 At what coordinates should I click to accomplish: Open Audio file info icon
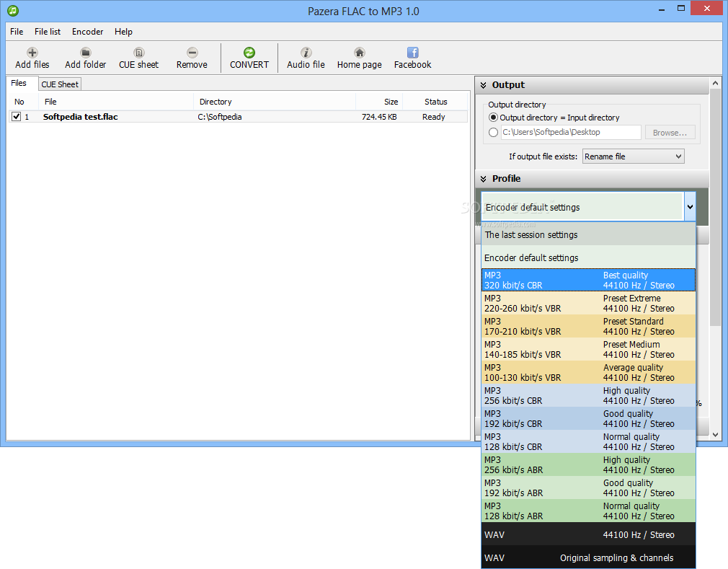pyautogui.click(x=306, y=53)
